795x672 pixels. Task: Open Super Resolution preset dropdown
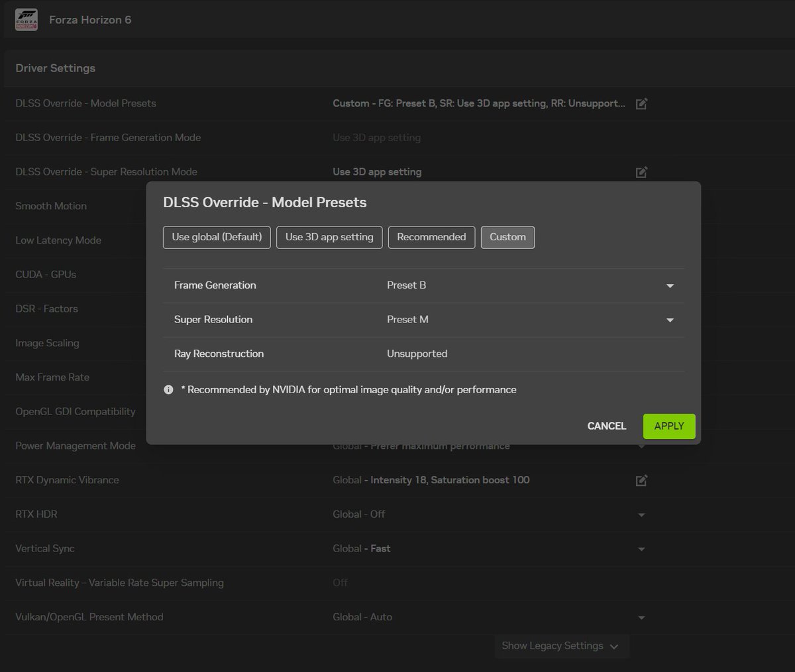[x=670, y=320]
